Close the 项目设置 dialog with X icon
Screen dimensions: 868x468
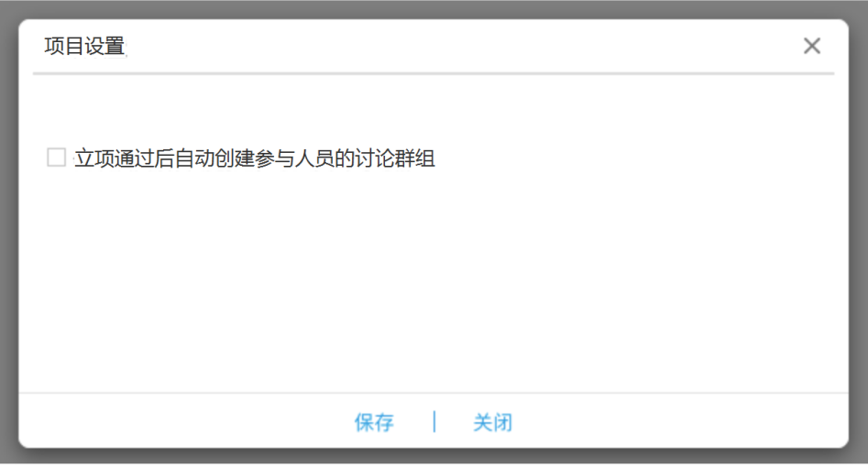(x=811, y=46)
